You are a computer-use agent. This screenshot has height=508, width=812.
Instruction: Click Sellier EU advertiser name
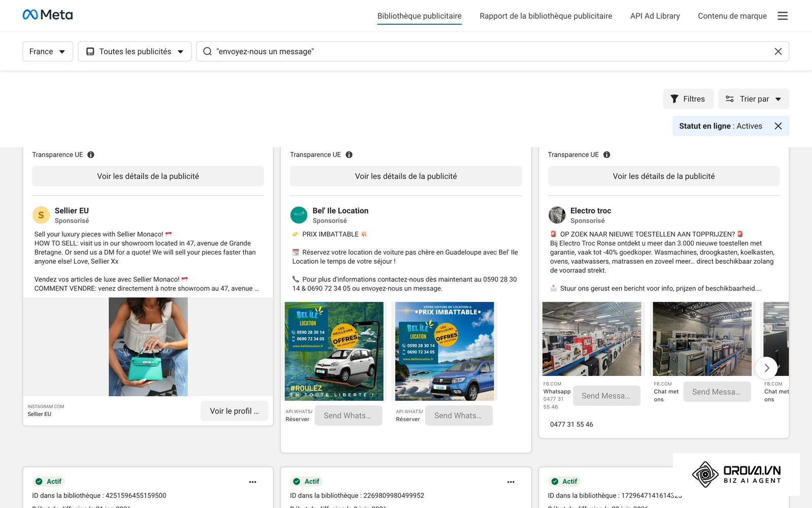point(72,210)
